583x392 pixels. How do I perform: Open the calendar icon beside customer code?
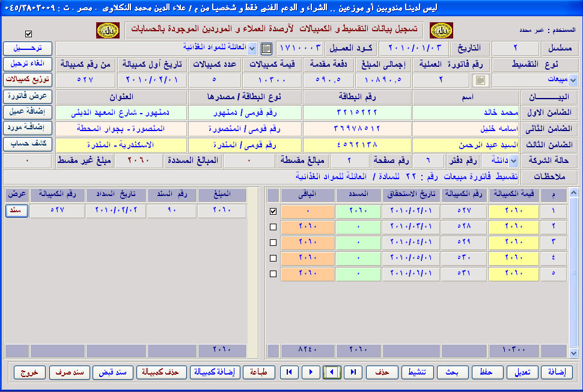point(267,48)
